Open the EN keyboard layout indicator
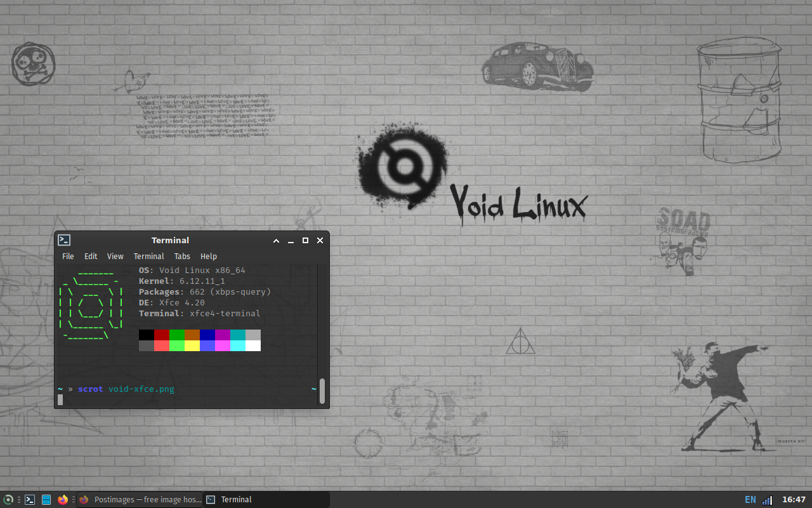This screenshot has height=508, width=812. click(750, 500)
